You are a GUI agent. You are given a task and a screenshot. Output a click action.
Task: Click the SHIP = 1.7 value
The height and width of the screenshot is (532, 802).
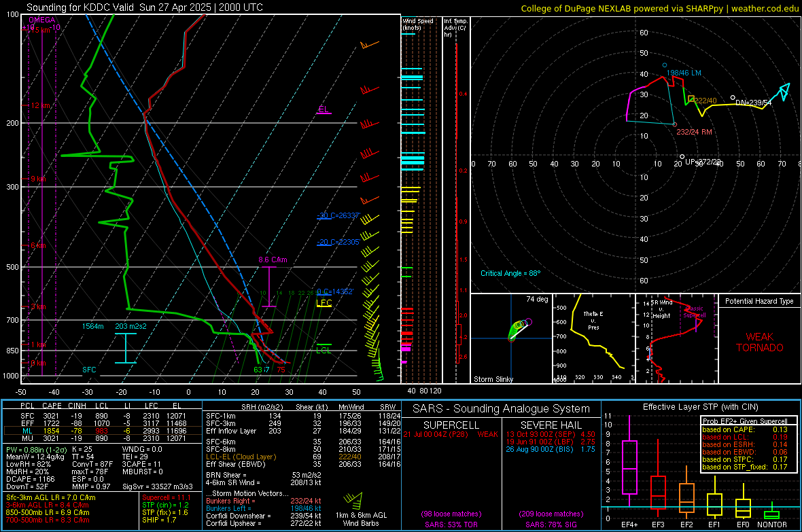coord(159,520)
